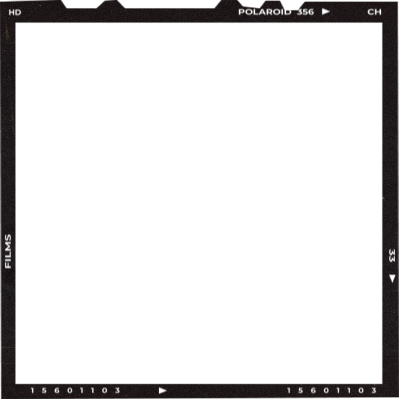Screen dimensions: 399x399
Task: Click the bottom-left 15601103 serial number
Action: click(75, 390)
